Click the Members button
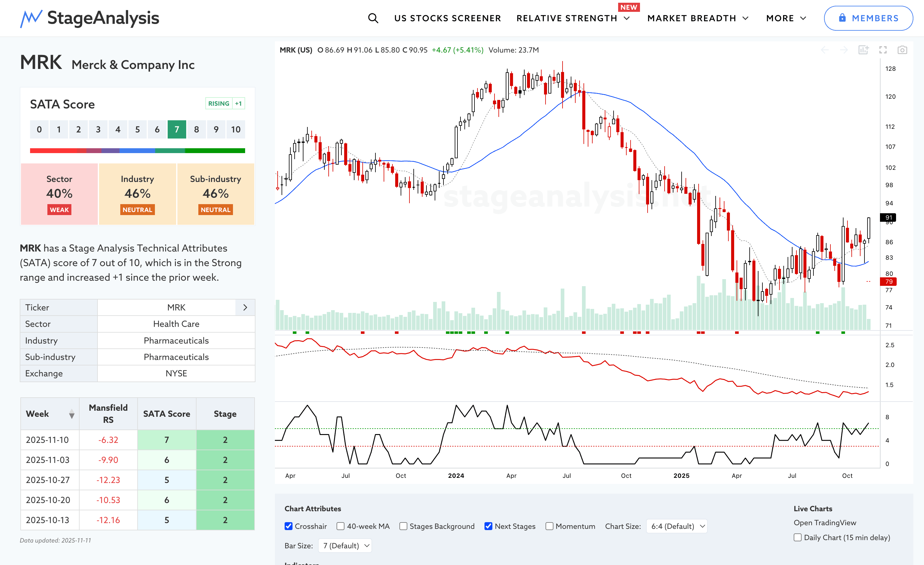 [x=868, y=18]
